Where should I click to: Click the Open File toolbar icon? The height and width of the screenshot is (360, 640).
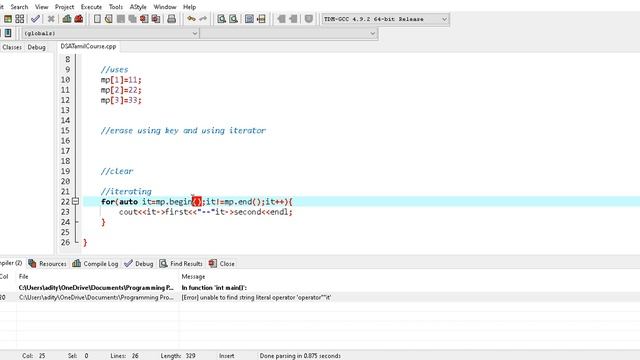click(109, 19)
